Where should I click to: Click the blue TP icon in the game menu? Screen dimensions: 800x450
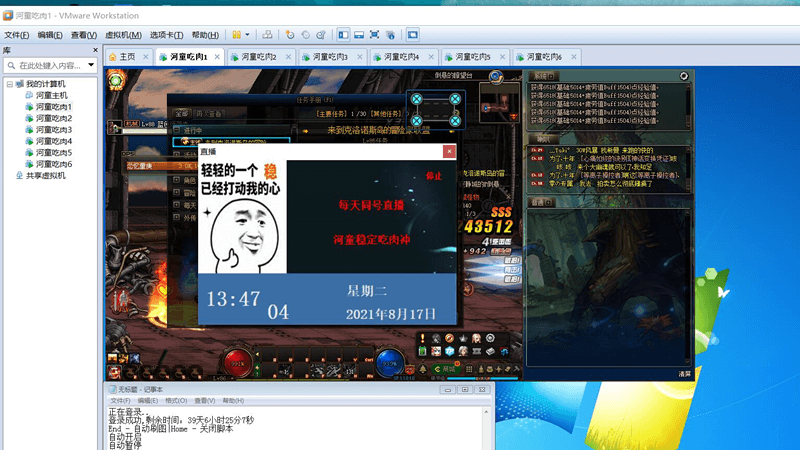449,351
